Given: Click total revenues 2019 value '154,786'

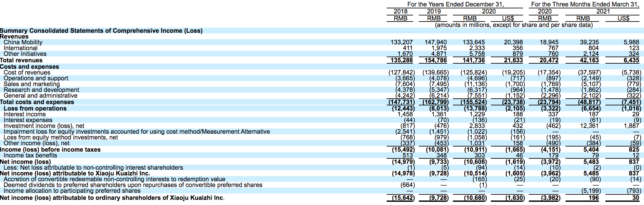Looking at the screenshot, I should (x=436, y=60).
